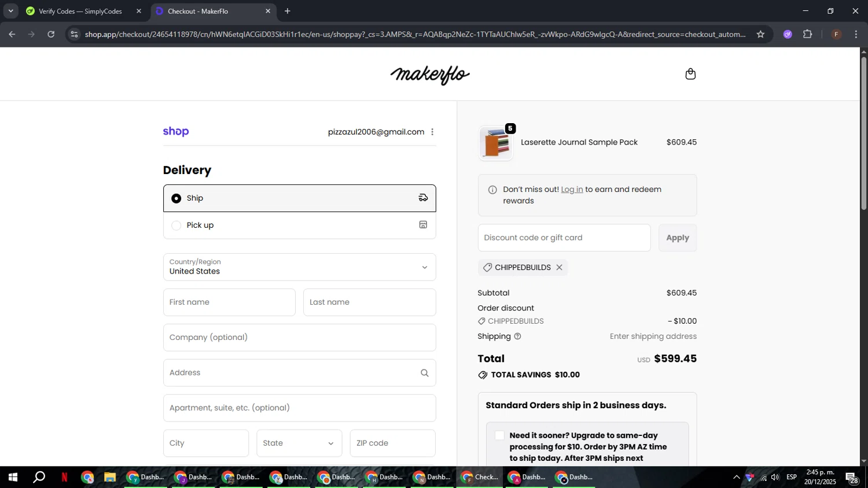Open volume control in system tray

[x=775, y=477]
